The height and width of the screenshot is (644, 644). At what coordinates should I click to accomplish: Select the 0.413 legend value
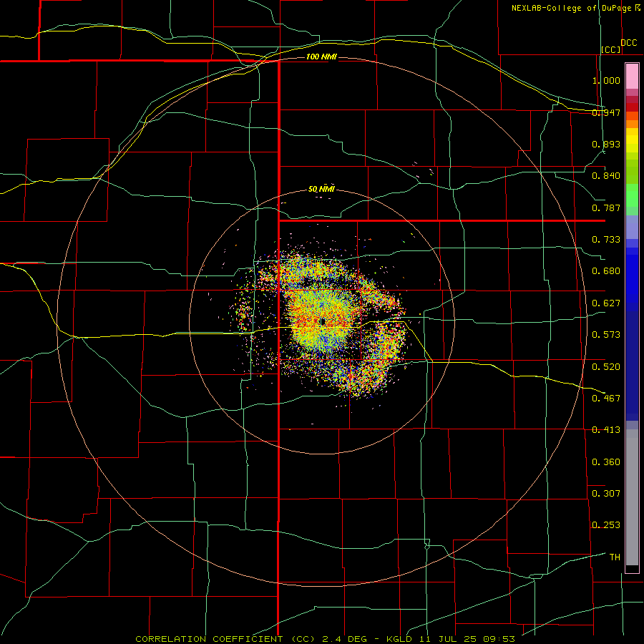[606, 430]
